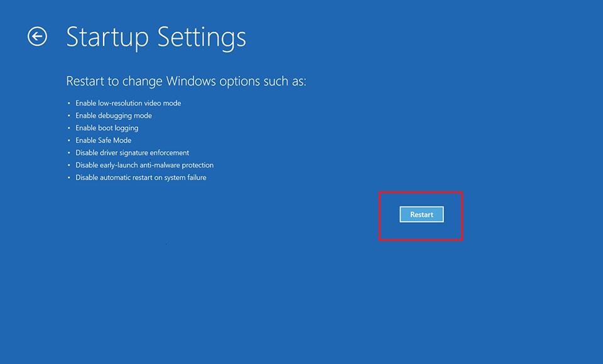Click 'Disable automatic restart on system failure'
The height and width of the screenshot is (364, 603).
(141, 178)
